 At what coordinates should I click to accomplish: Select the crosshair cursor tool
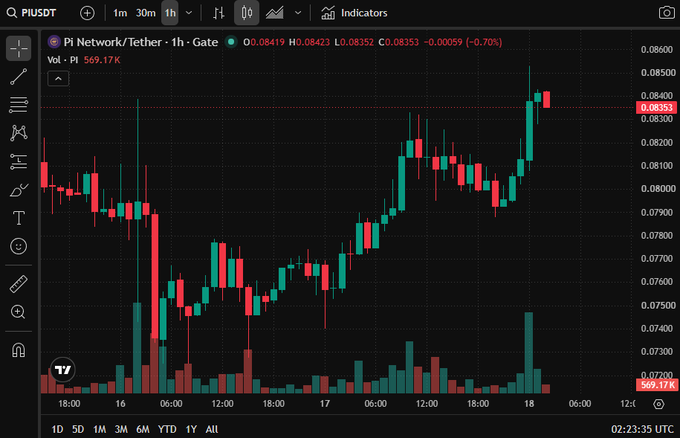[19, 48]
